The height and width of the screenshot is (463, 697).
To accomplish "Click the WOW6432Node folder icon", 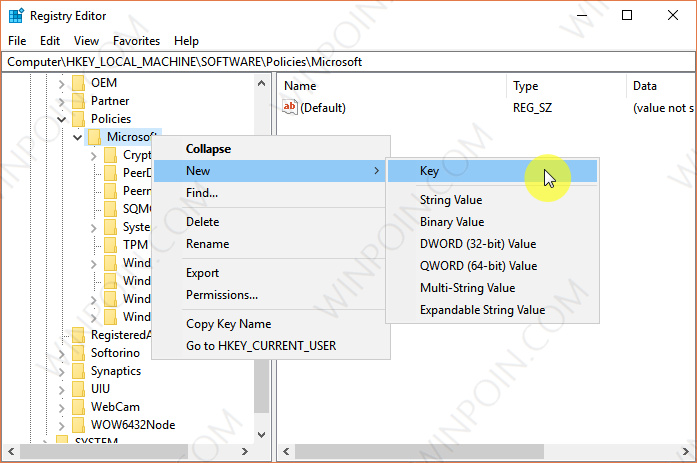I will [78, 425].
